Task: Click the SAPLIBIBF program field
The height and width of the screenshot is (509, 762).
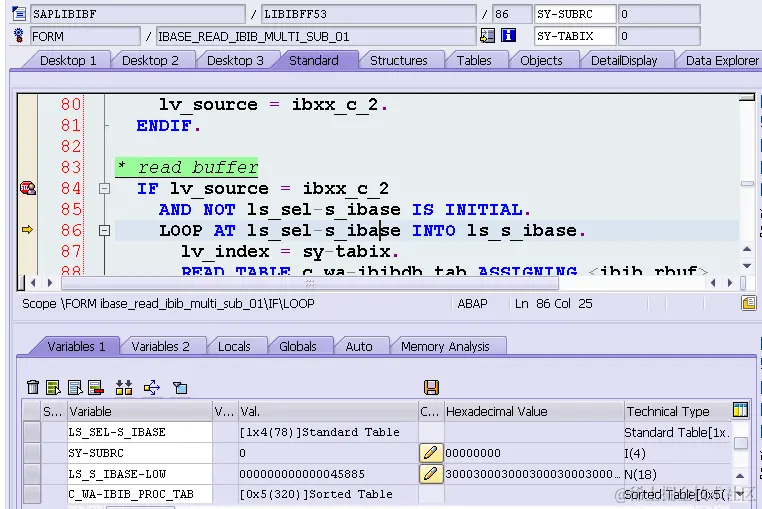Action: [138, 14]
